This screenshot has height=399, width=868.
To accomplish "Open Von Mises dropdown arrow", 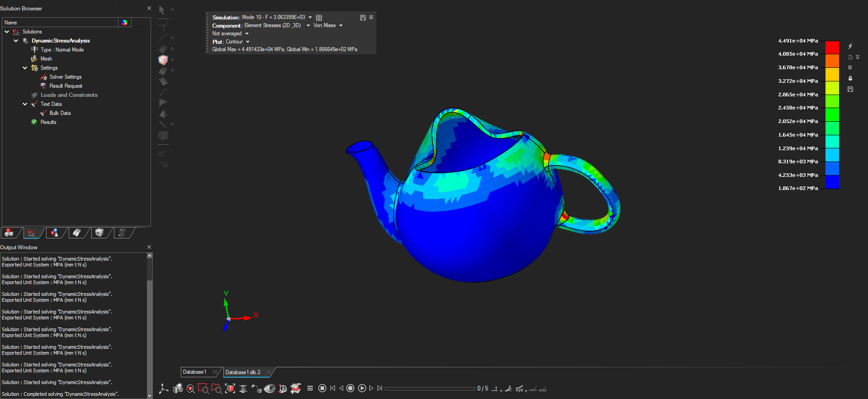I will [341, 26].
